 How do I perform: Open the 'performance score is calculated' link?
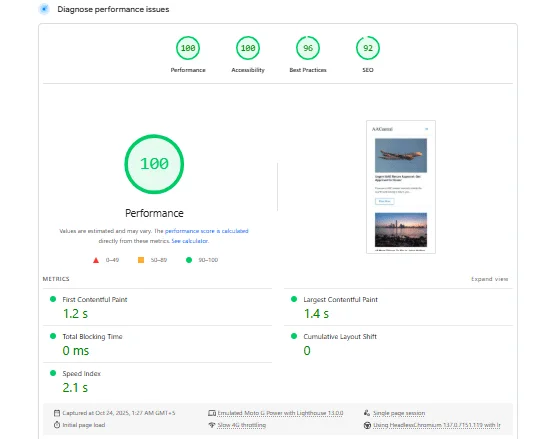(x=206, y=231)
